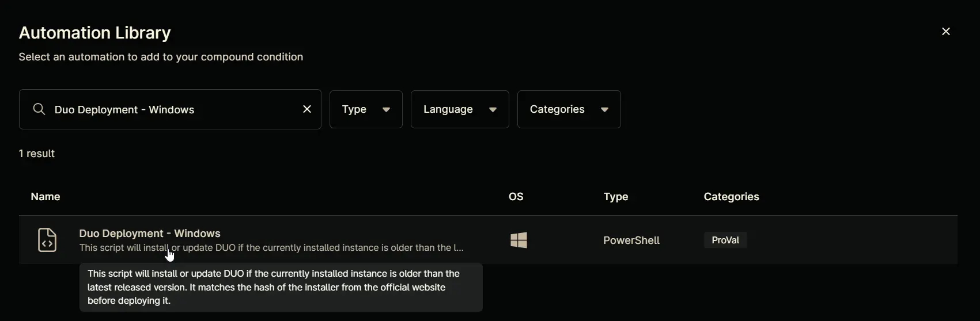The image size is (980, 321).
Task: Click the search magnifier icon
Action: (x=39, y=109)
